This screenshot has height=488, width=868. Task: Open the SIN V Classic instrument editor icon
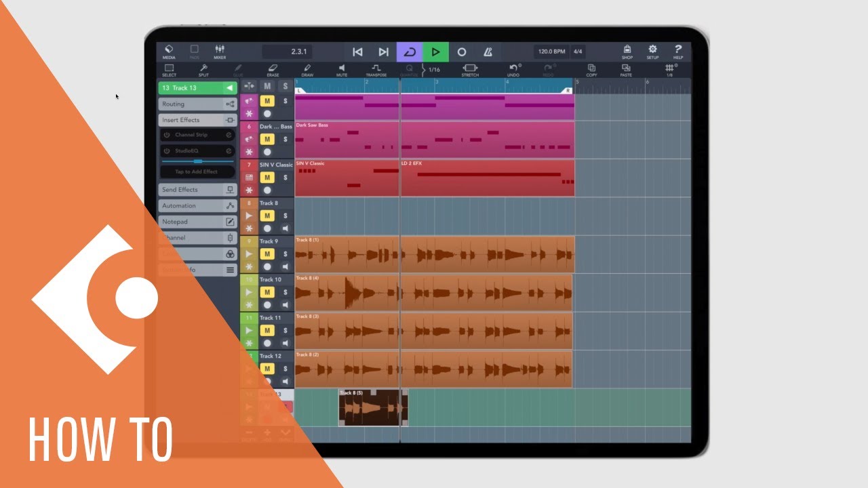tap(249, 178)
